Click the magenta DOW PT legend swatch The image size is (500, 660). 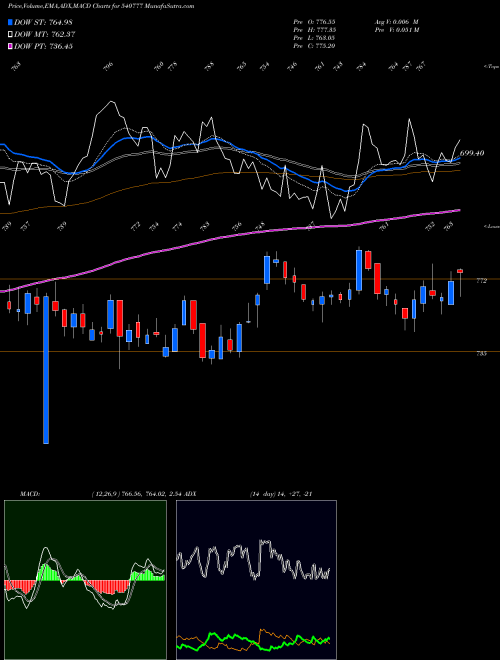click(x=11, y=46)
